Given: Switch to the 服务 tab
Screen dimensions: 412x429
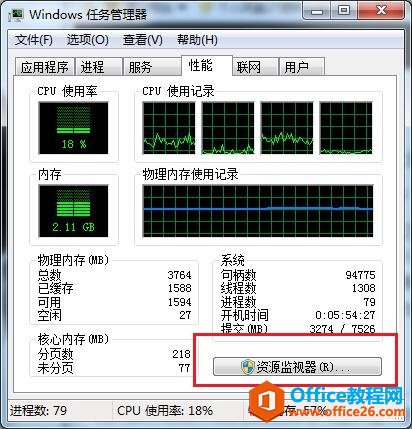Looking at the screenshot, I should coord(152,67).
